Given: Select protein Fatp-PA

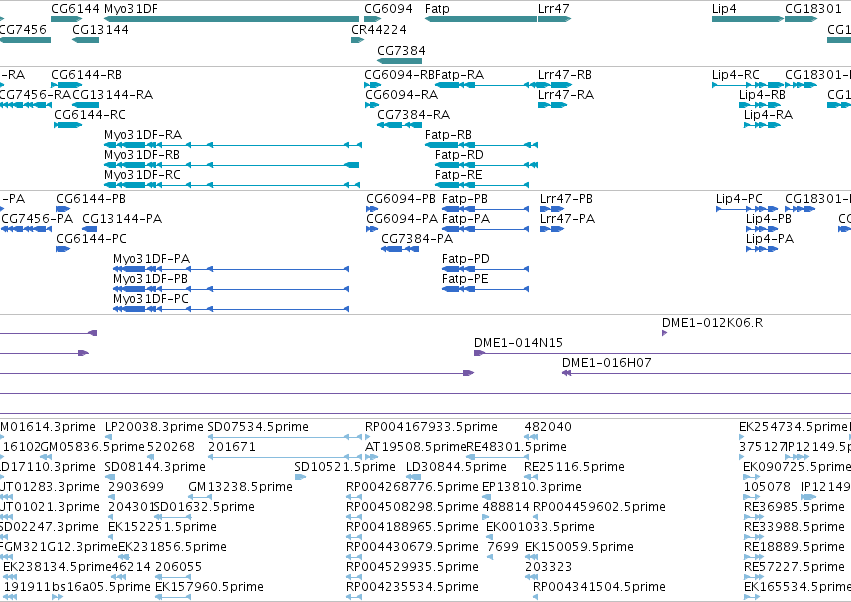Looking at the screenshot, I should coord(486,229).
